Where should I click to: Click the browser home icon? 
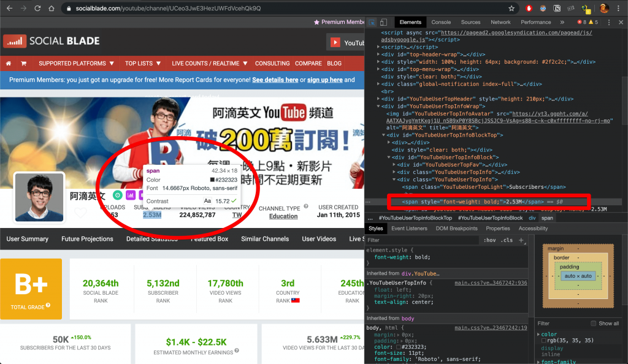[x=52, y=8]
